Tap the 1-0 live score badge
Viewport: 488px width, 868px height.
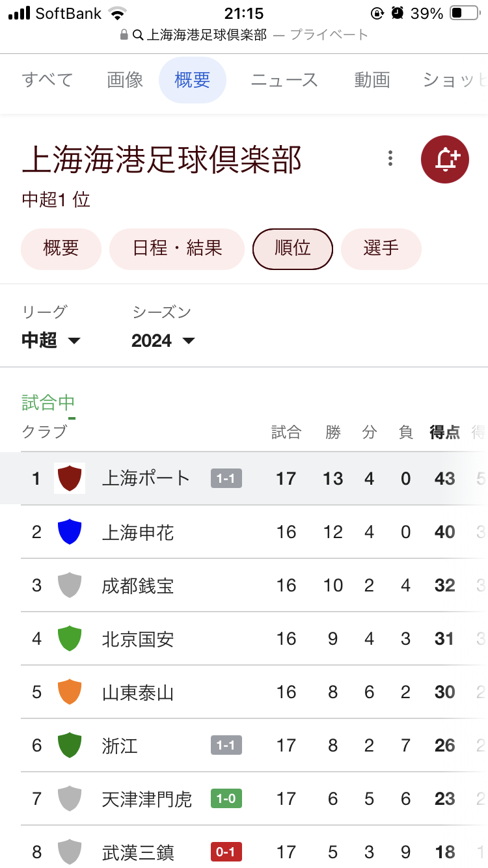click(226, 798)
